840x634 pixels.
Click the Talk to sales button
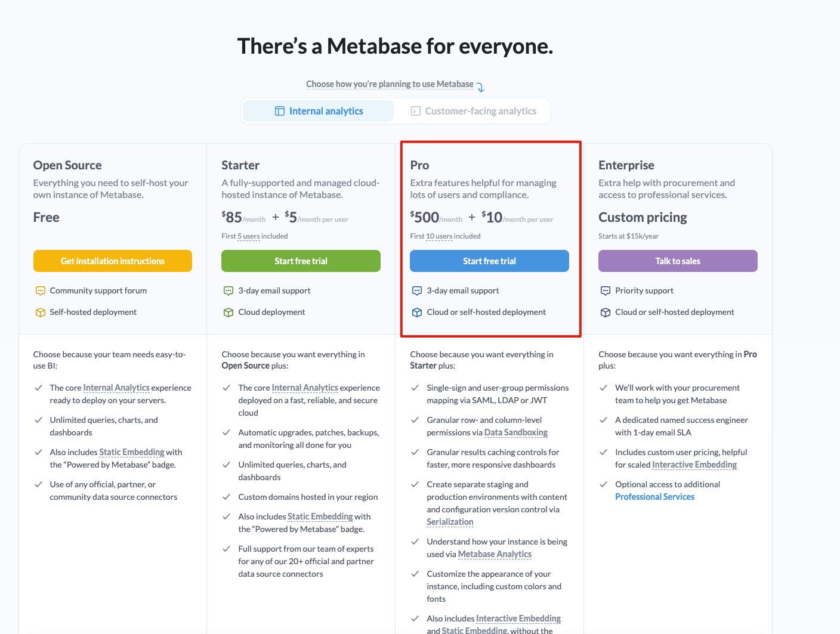coord(678,261)
